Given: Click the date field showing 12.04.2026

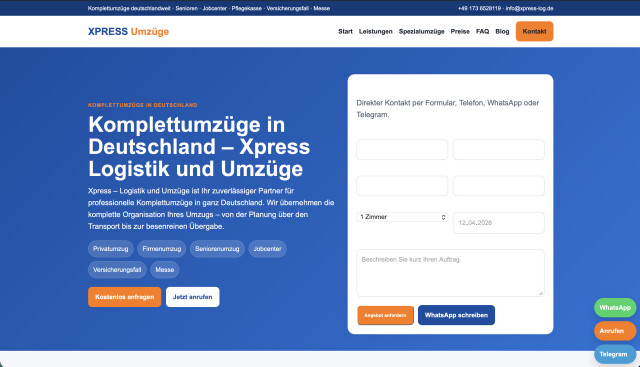Looking at the screenshot, I should pyautogui.click(x=498, y=223).
